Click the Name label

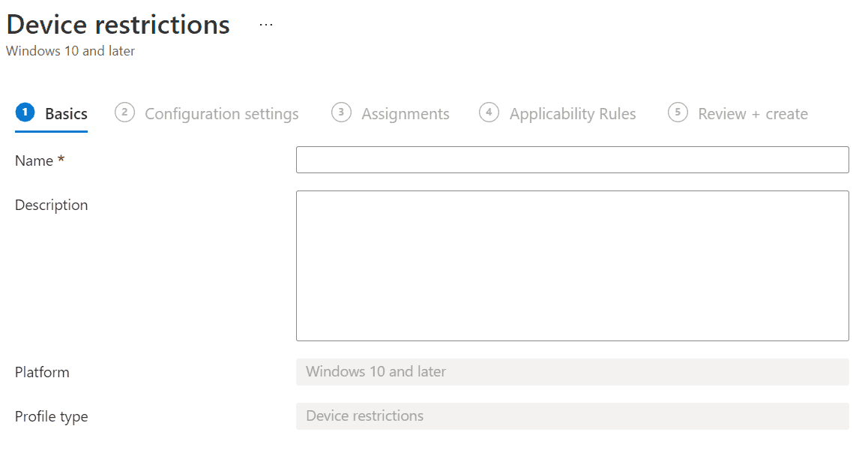coord(33,160)
